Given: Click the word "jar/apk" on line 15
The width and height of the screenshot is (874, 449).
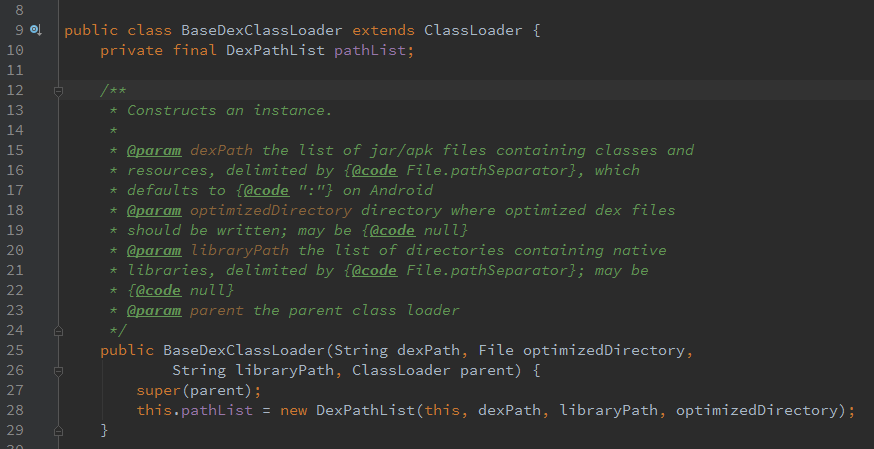Looking at the screenshot, I should 401,150.
